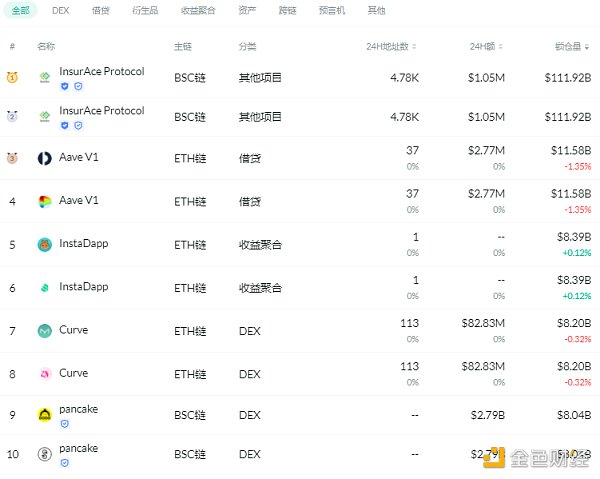Click the solid blue shield badge in rank 1 row
This screenshot has height=479, width=600.
[65, 86]
